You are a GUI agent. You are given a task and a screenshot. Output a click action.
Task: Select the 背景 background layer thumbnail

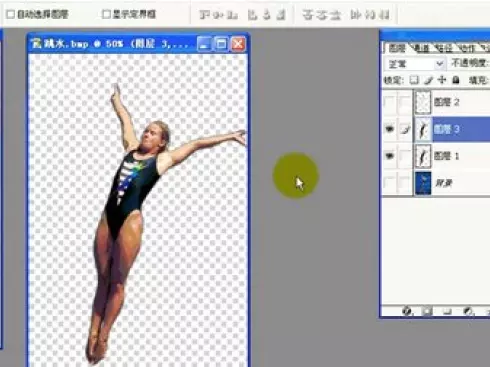coord(423,183)
